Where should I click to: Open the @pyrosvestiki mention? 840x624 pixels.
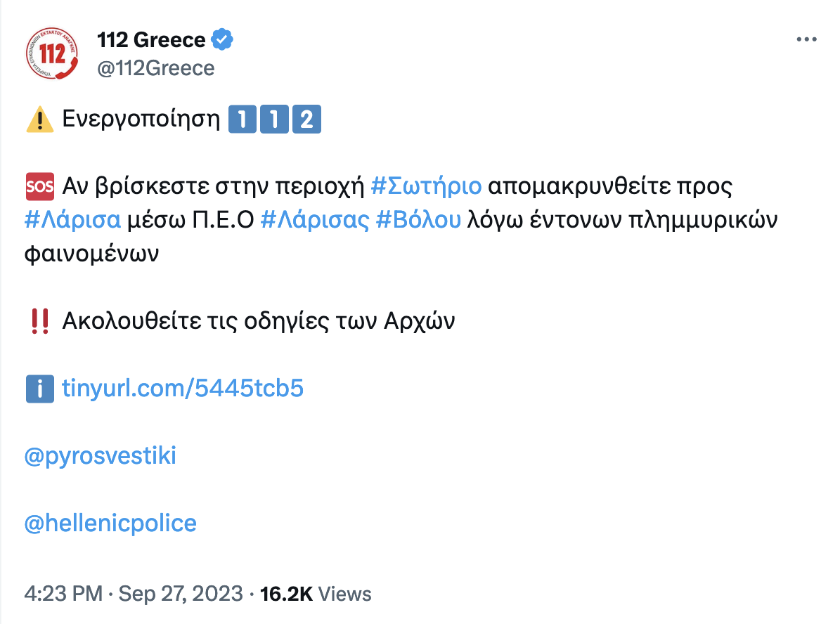[x=101, y=456]
